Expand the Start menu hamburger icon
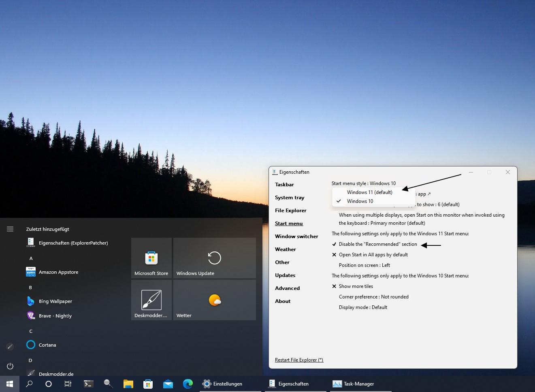The width and height of the screenshot is (535, 392). (x=10, y=229)
